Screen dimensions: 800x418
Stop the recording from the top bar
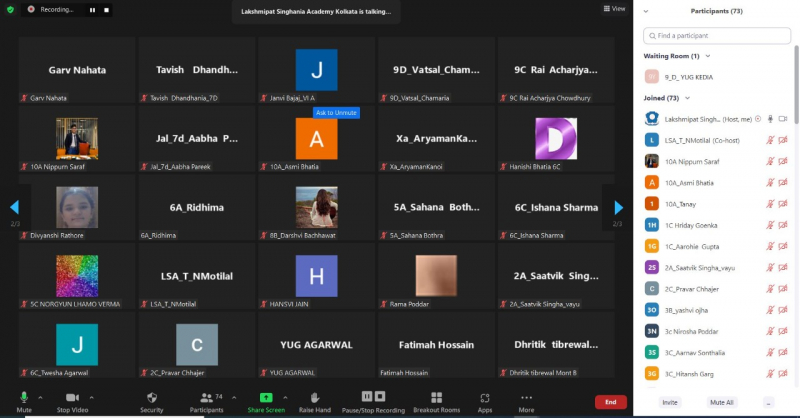click(x=106, y=9)
